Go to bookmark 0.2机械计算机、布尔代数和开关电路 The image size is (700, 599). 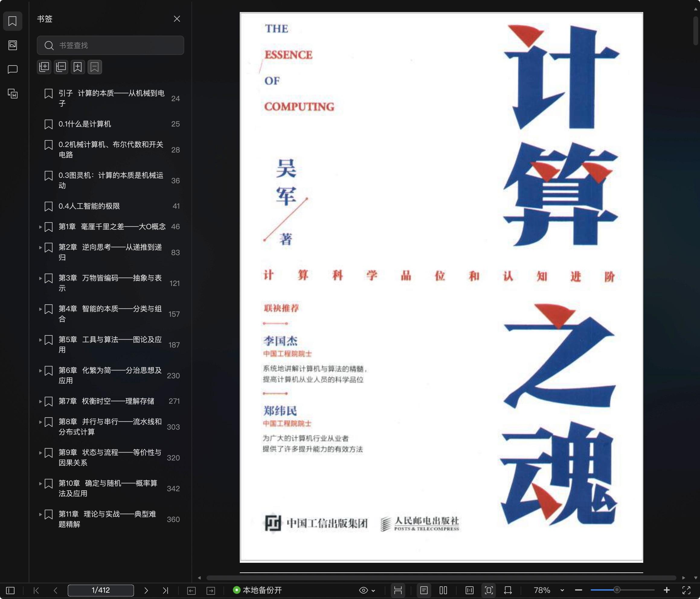click(x=111, y=150)
